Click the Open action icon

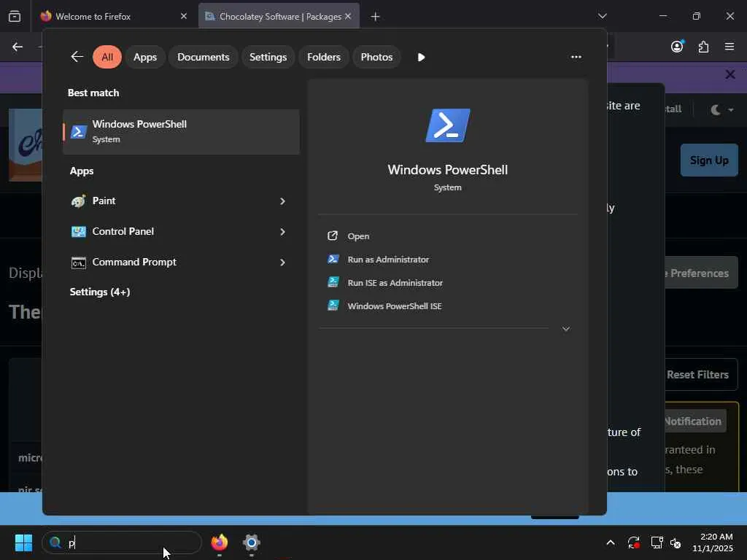click(x=333, y=236)
